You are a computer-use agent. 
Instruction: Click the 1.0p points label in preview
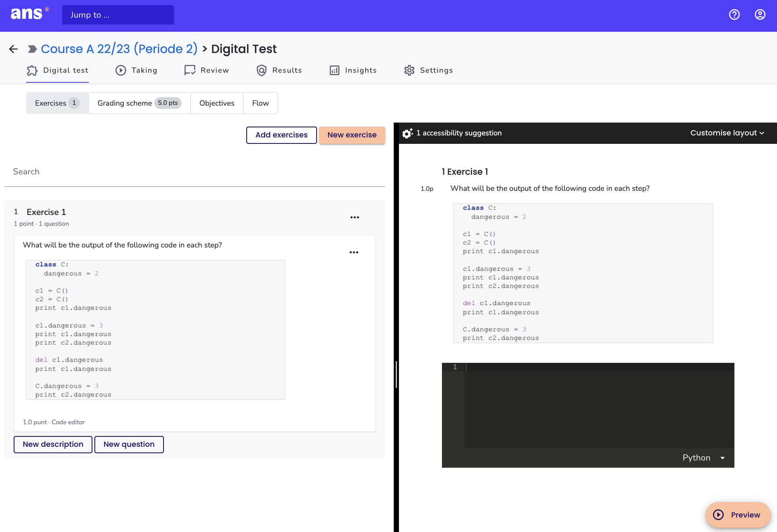427,189
